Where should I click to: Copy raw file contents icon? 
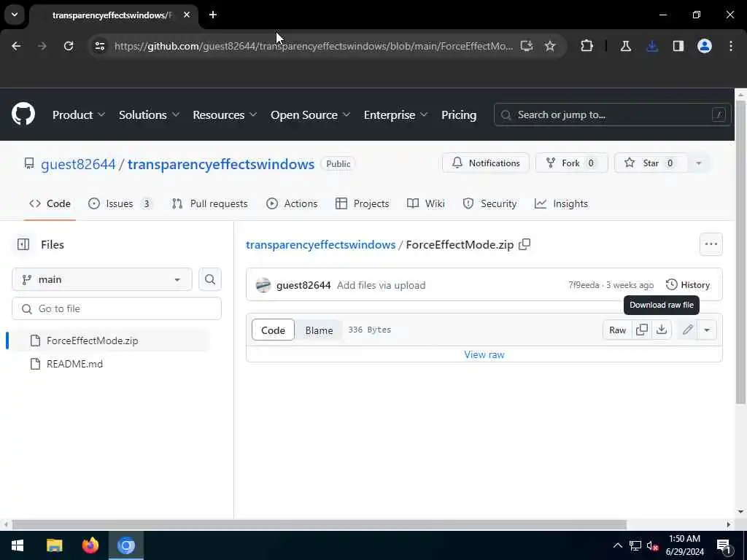(642, 330)
